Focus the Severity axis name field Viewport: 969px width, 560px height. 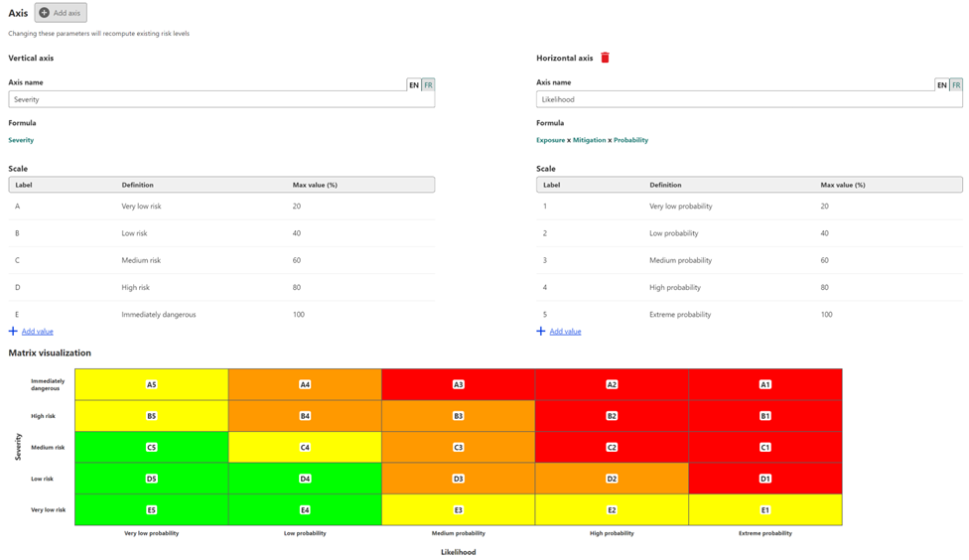[x=221, y=99]
